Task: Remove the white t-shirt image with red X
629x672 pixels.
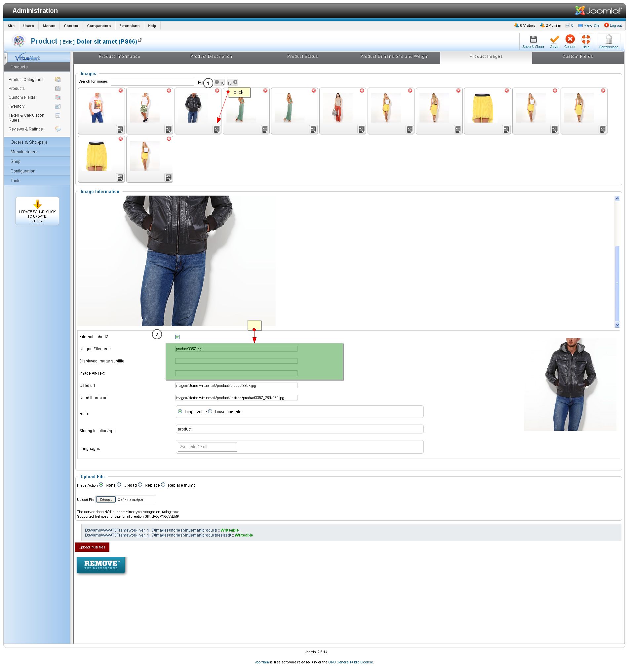Action: click(121, 91)
